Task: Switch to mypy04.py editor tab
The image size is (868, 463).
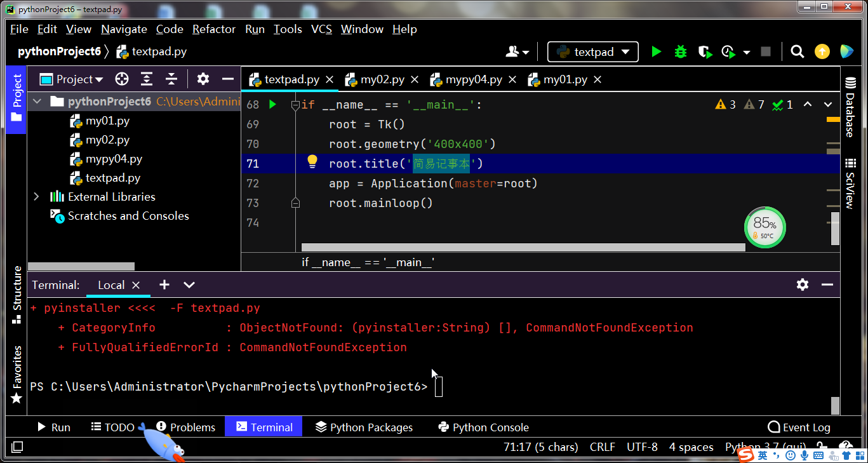Action: click(x=474, y=79)
